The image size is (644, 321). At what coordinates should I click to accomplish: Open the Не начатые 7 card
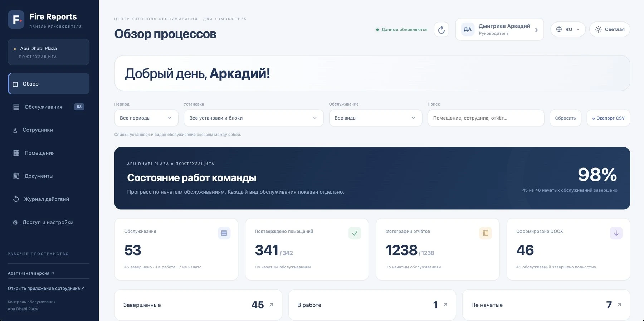tap(546, 305)
